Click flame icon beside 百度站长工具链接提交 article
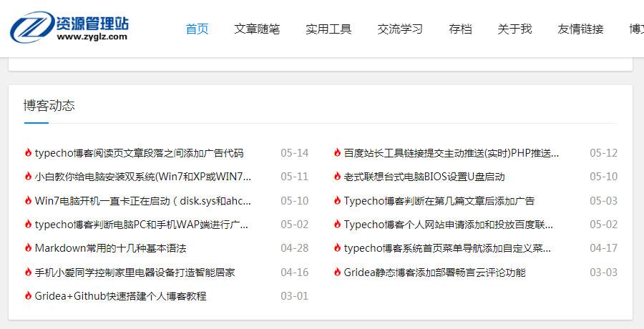The height and width of the screenshot is (329, 644). tap(337, 153)
